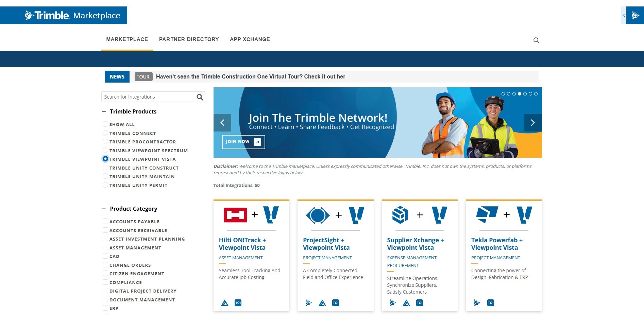This screenshot has height=315, width=644.
Task: Click the Trimble Marketplace logo
Action: 63,15
